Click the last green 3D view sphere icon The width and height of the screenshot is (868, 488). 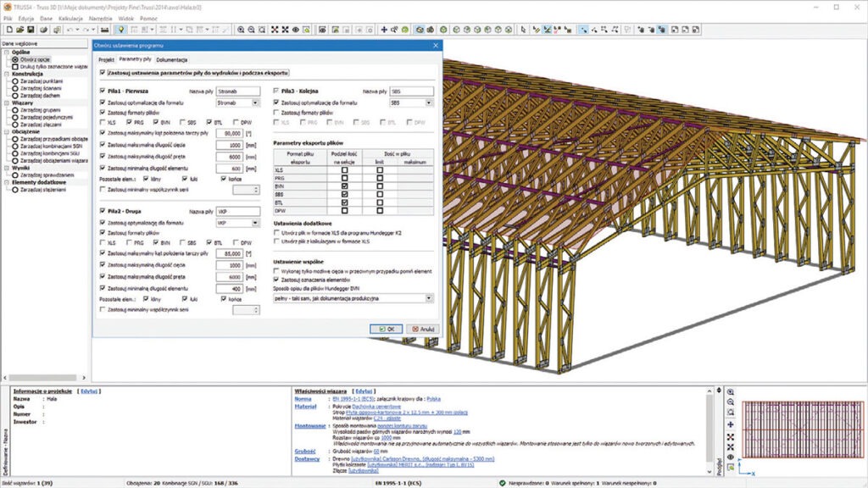pos(509,30)
